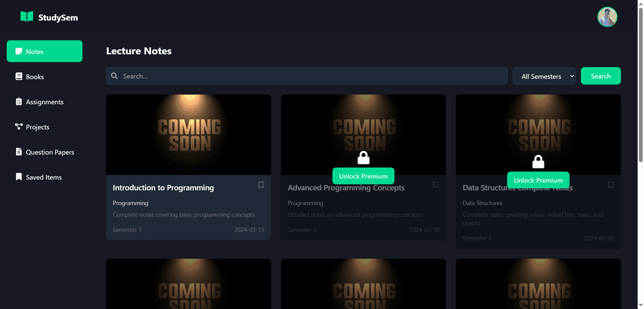Open the user profile avatar

(x=607, y=17)
